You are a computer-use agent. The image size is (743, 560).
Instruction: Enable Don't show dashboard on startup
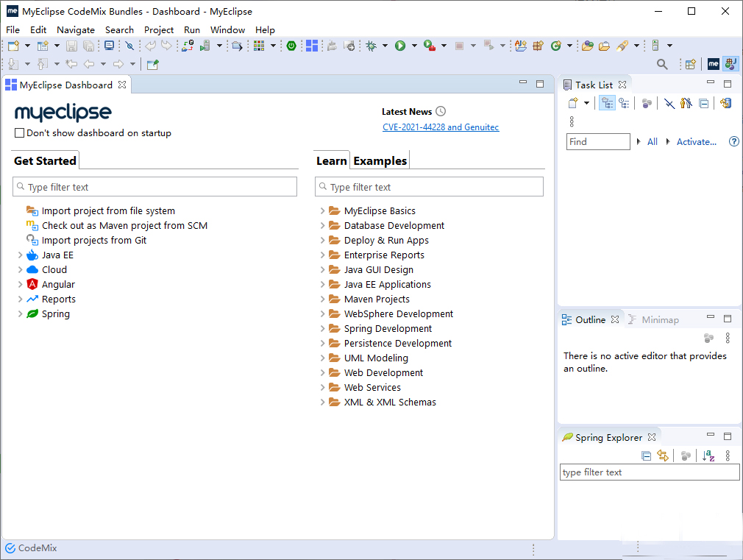20,133
